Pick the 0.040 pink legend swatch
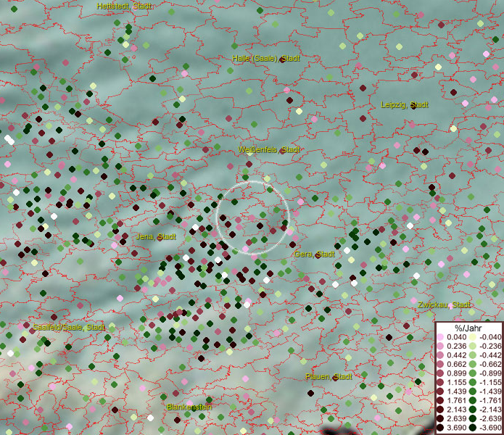The height and width of the screenshot is (435, 504). 440,337
